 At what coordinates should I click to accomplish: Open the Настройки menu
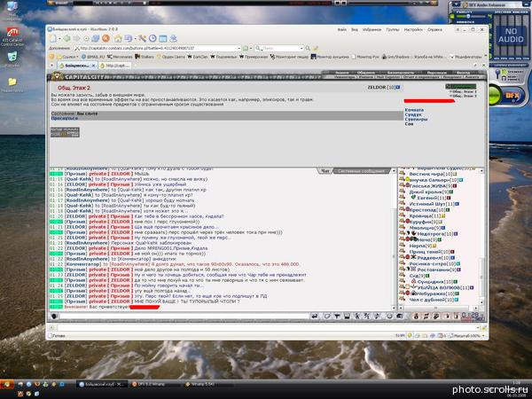click(x=413, y=30)
